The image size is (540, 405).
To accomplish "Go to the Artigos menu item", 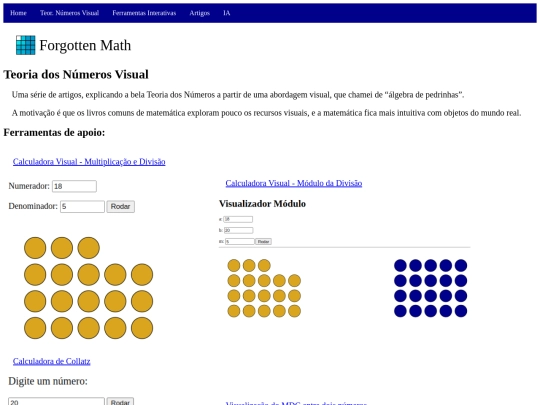I will pos(199,13).
